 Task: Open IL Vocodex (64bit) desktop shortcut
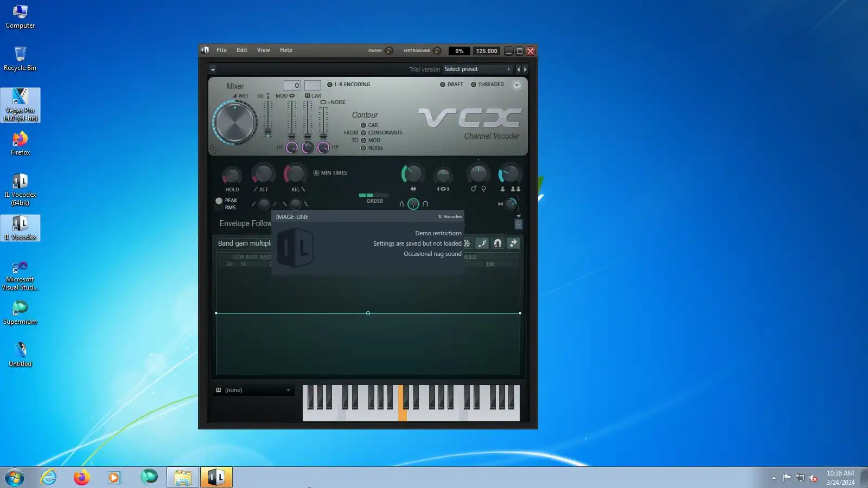coord(20,190)
